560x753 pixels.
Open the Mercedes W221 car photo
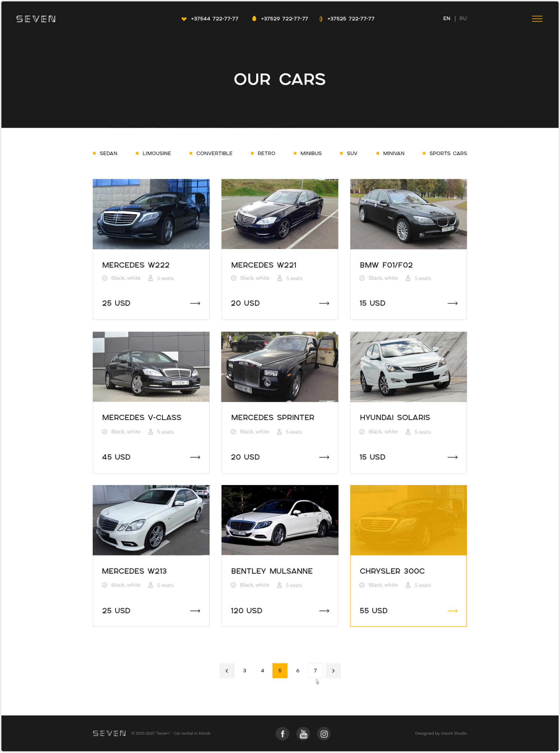280,214
